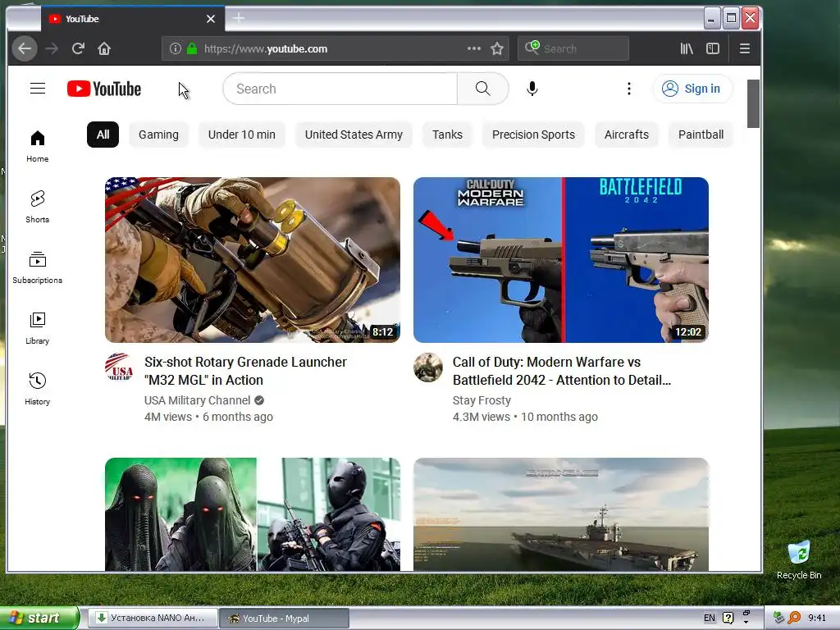This screenshot has height=630, width=840.
Task: Switch to Установка NANO taskbar item
Action: 153,618
